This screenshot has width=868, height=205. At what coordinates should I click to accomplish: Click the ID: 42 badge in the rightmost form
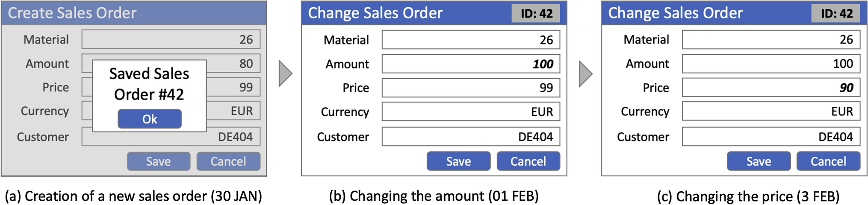pyautogui.click(x=837, y=13)
